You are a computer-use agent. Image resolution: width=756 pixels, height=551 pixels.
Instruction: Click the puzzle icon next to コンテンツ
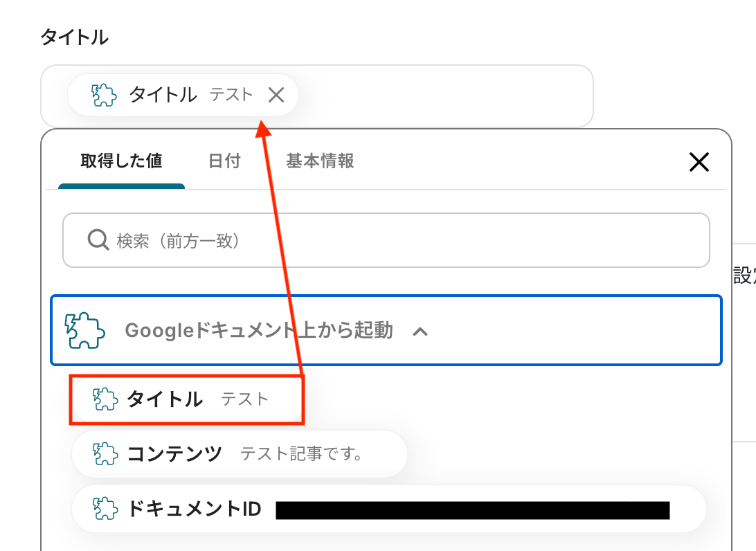[x=105, y=454]
